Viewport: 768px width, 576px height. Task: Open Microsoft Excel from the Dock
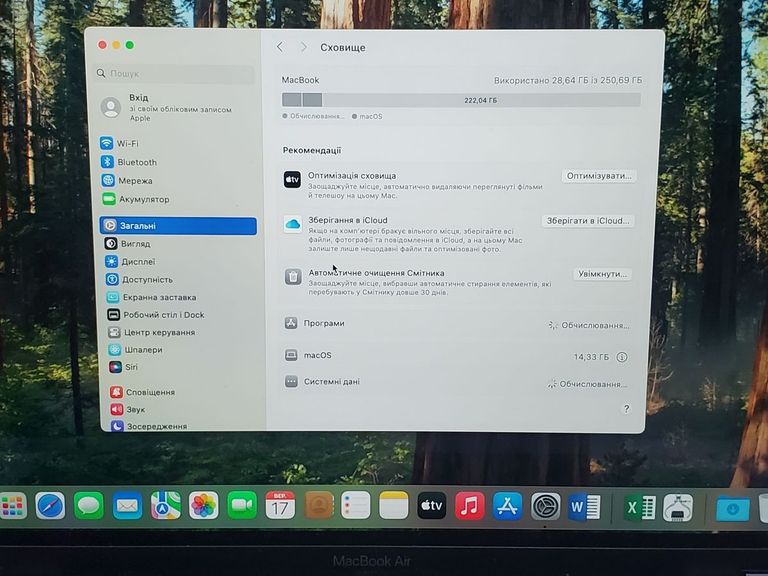pos(640,507)
